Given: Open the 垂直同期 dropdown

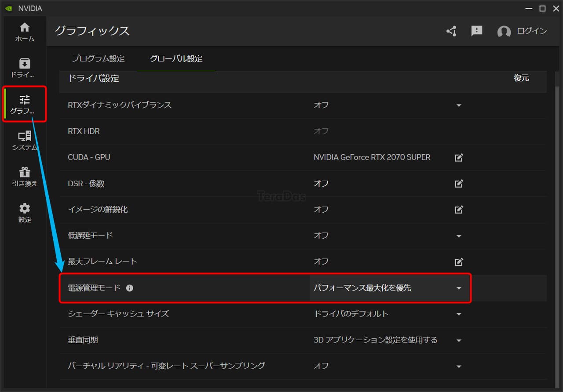Looking at the screenshot, I should 459,341.
